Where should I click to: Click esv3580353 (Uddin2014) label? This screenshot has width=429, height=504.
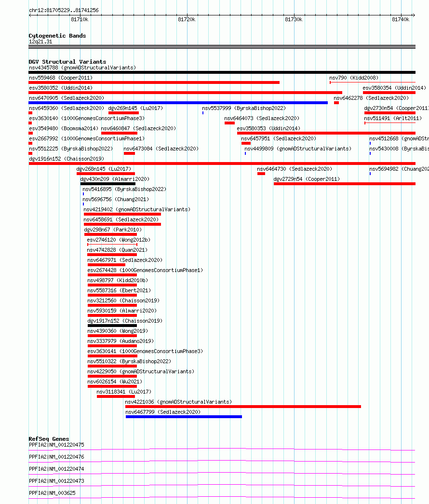pos(268,129)
